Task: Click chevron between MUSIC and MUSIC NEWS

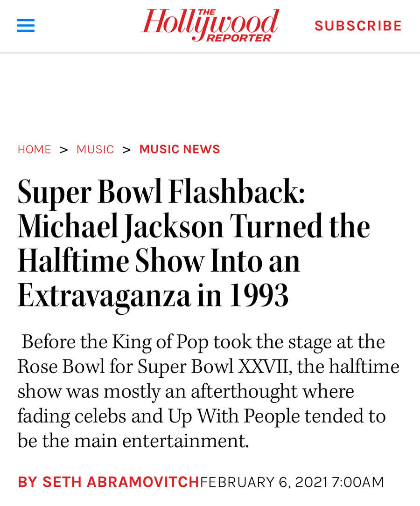Action: [126, 150]
